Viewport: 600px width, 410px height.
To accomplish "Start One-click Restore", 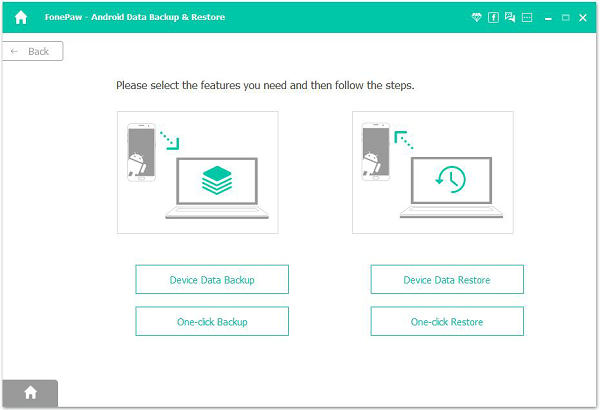I will (447, 322).
